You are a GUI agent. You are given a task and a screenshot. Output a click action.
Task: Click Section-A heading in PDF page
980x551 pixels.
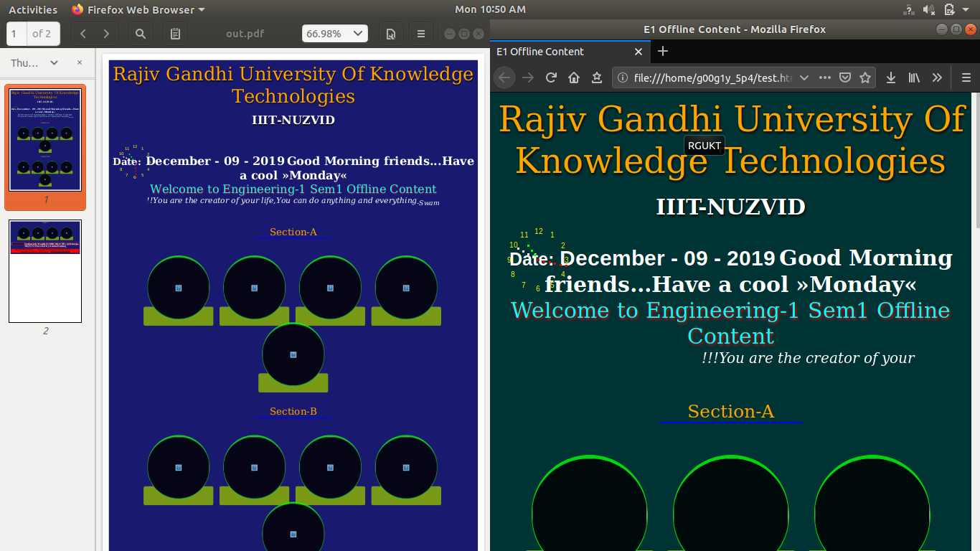coord(293,232)
